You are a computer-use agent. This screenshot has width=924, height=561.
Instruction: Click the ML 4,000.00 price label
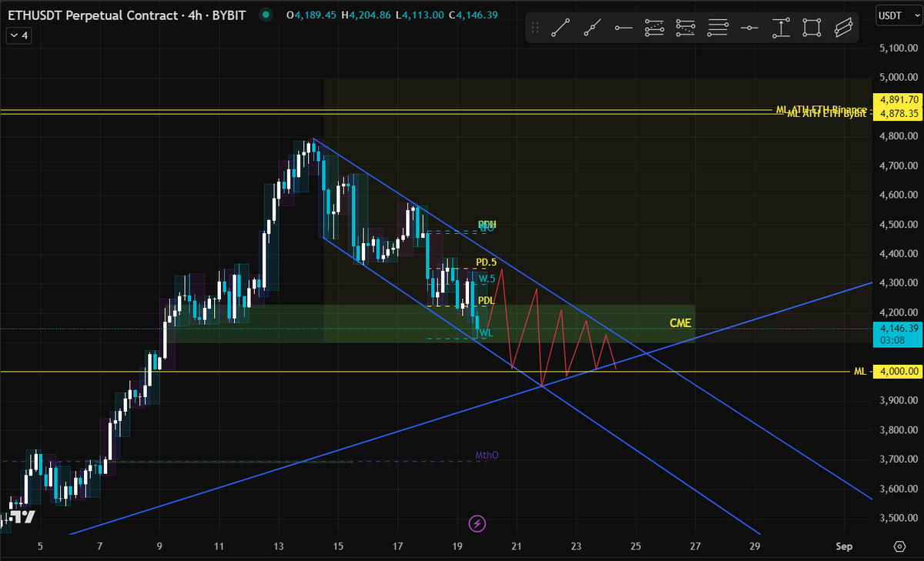[899, 371]
